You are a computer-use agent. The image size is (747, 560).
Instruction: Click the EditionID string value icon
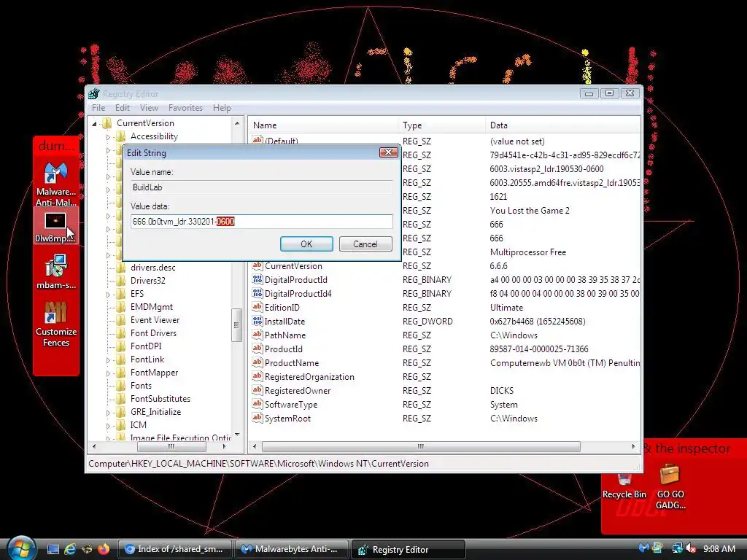point(258,307)
